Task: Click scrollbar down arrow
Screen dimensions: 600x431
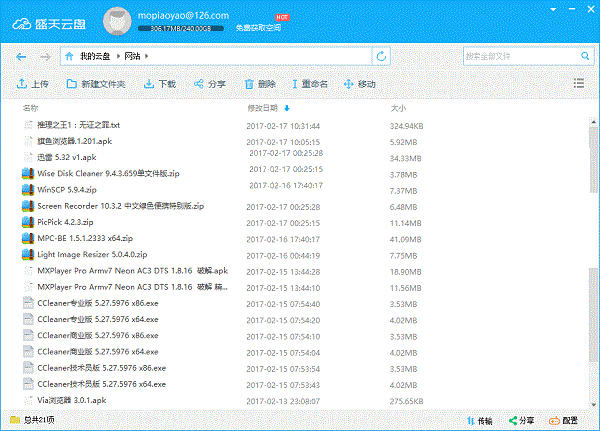Action: click(x=593, y=405)
